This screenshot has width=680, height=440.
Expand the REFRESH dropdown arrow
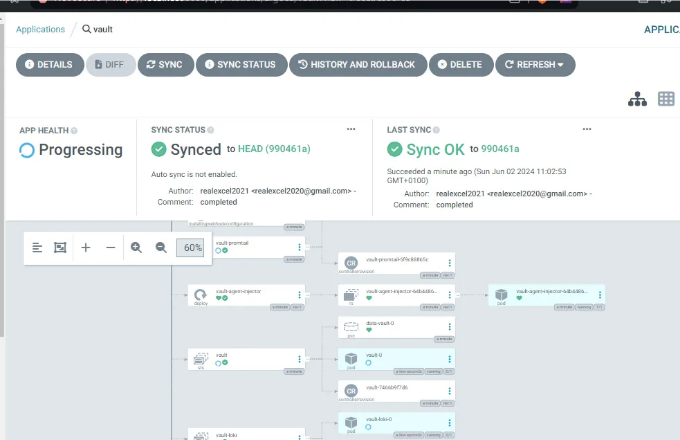[x=561, y=65]
